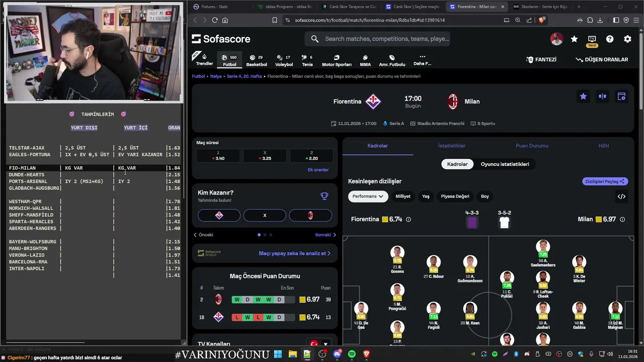Switch to Oyuncu istatistikleri pill

505,164
